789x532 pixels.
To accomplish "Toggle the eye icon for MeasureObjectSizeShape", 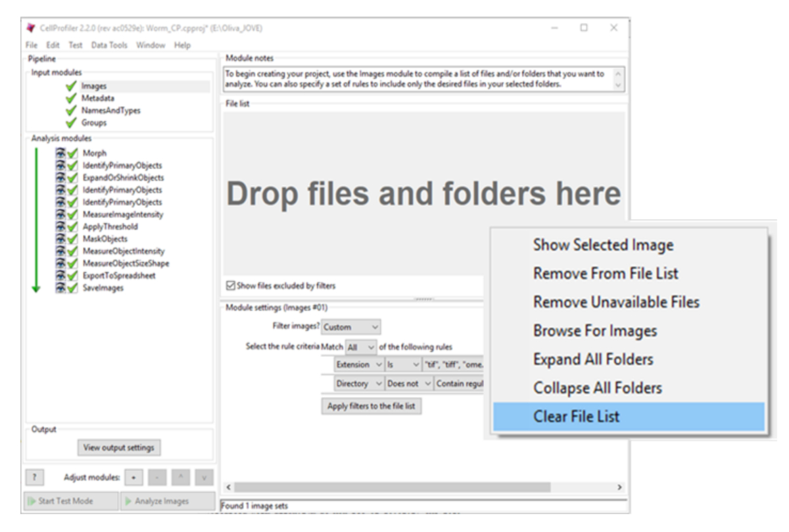I will pos(60,264).
